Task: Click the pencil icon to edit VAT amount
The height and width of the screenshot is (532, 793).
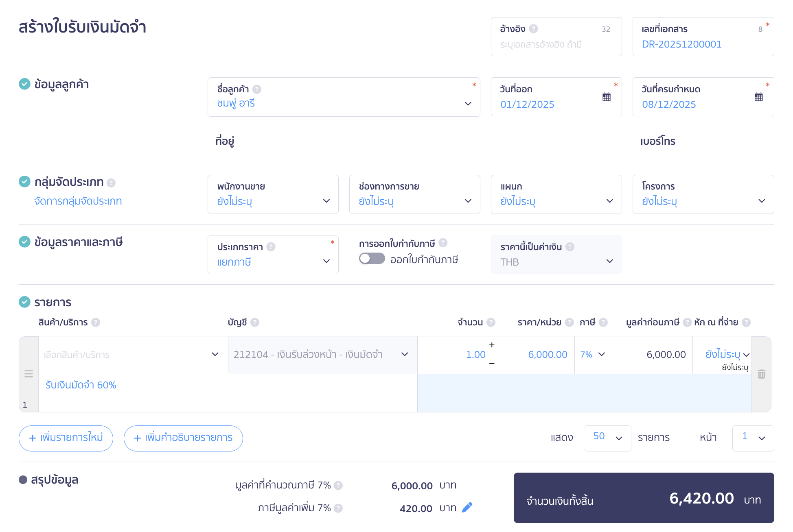Action: (467, 507)
